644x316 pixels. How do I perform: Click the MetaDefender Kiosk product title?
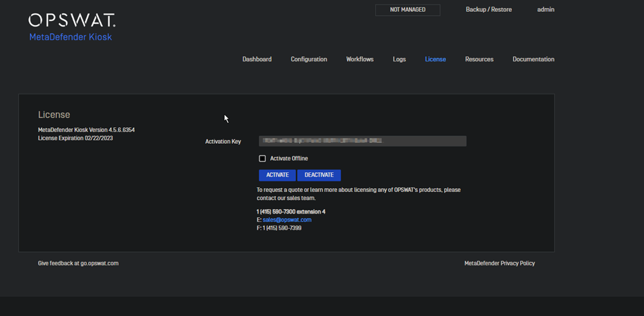71,38
